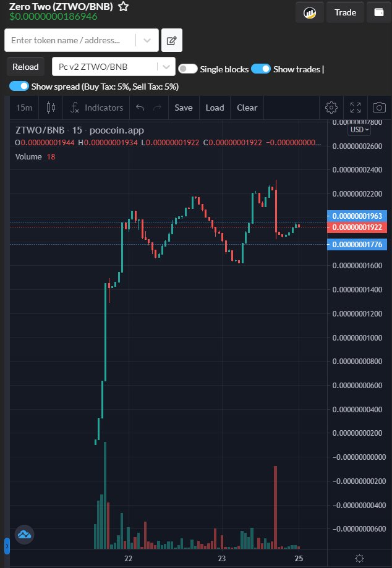Click the edit pencil icon button
The width and height of the screenshot is (392, 568).
pos(172,40)
